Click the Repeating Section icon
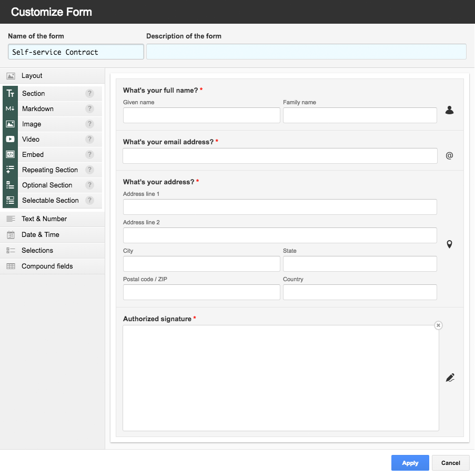475x476 pixels. point(11,170)
